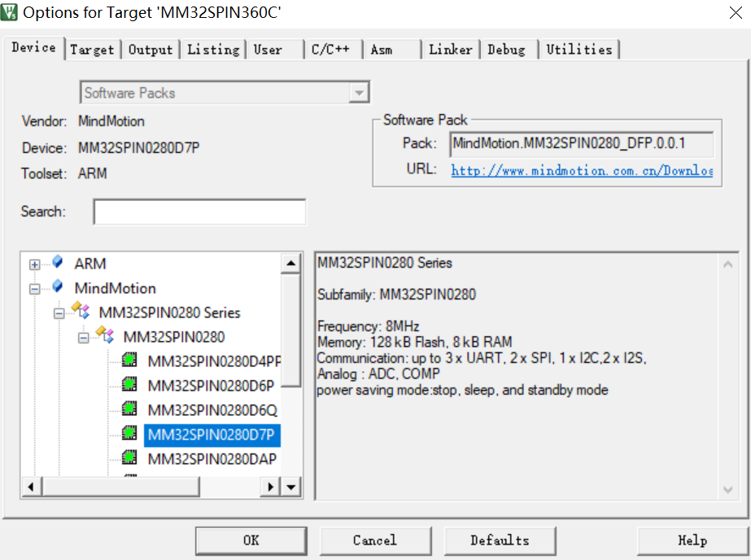This screenshot has width=751, height=560.
Task: Click the 'MM32SPIN0280 Series' description heading
Action: coord(385,263)
